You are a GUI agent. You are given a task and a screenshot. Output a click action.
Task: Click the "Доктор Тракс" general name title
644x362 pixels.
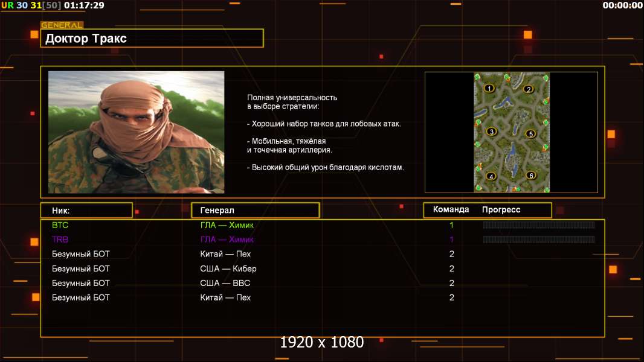click(86, 39)
